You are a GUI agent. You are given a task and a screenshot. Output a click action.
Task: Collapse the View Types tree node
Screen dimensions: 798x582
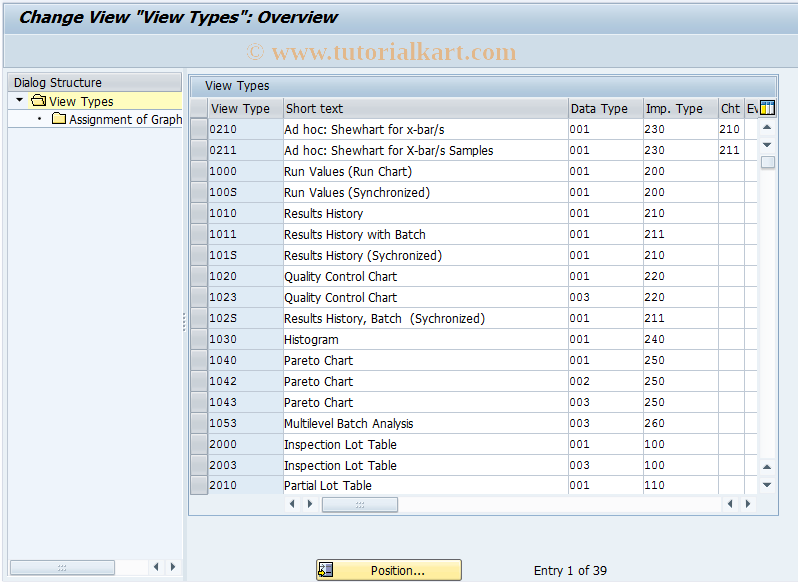19,100
